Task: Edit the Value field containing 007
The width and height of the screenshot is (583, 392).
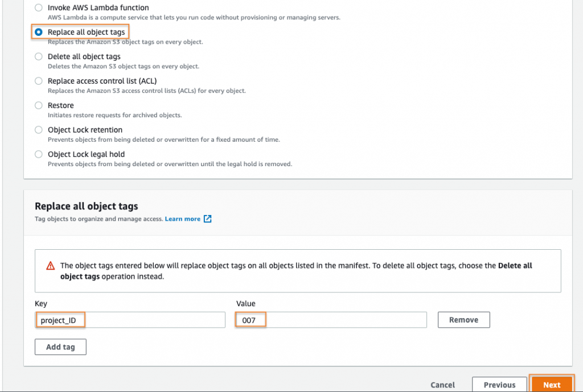Action: point(330,319)
